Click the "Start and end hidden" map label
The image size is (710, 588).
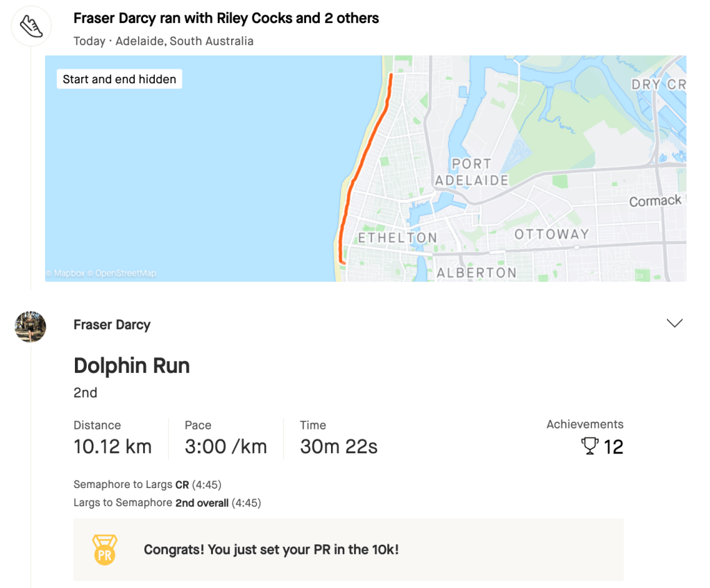click(119, 79)
